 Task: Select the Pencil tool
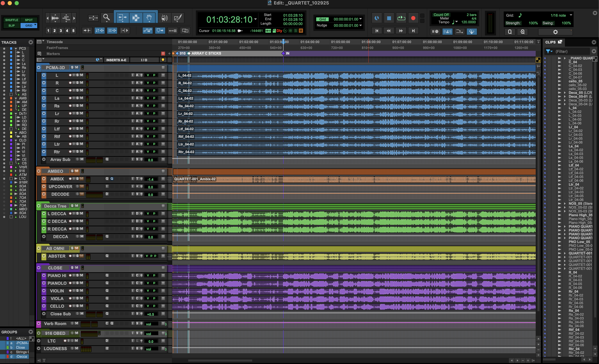pyautogui.click(x=178, y=17)
